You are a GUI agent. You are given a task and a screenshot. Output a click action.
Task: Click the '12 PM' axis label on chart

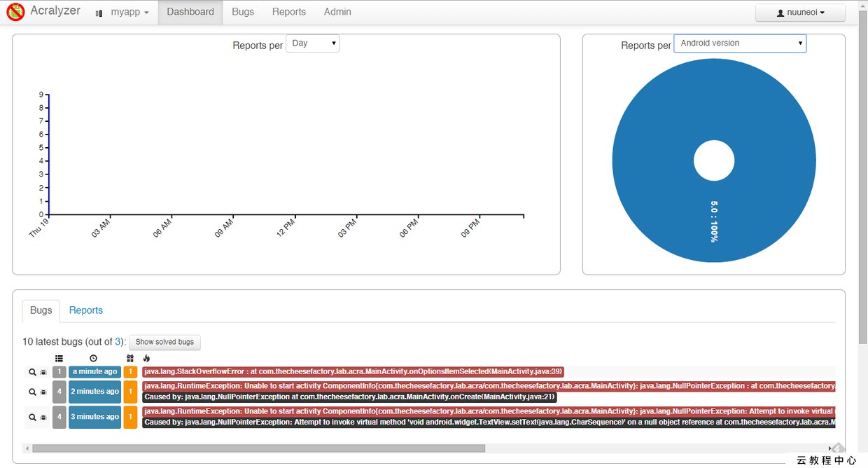286,228
